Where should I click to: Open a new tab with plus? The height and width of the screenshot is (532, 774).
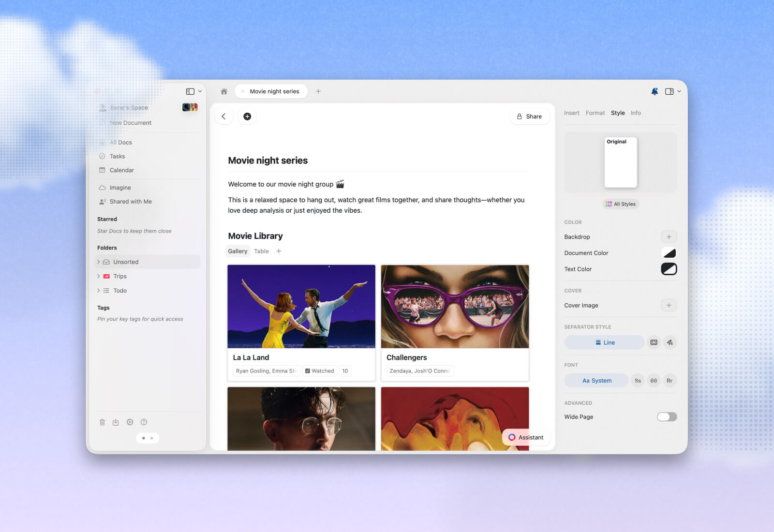[318, 91]
